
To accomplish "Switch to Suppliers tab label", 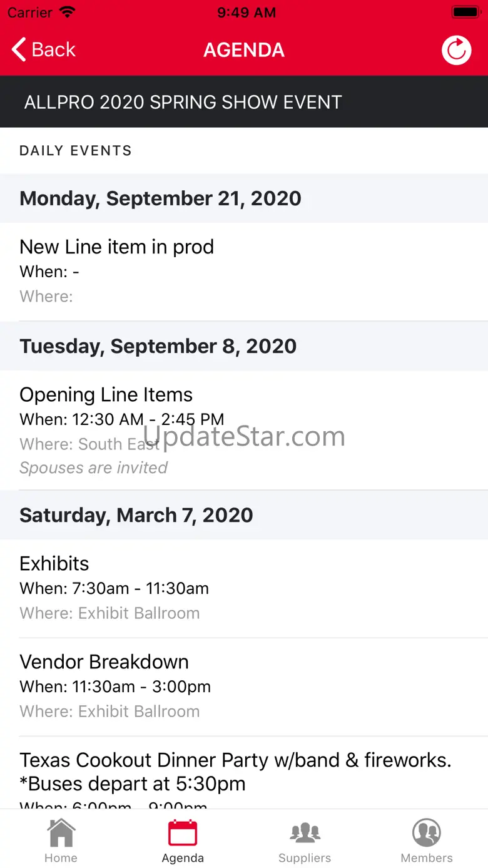I will 305,858.
